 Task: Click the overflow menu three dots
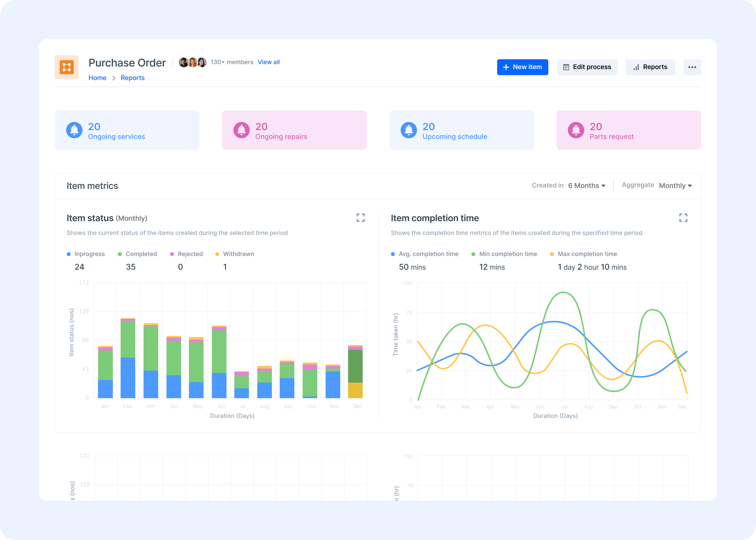coord(692,67)
